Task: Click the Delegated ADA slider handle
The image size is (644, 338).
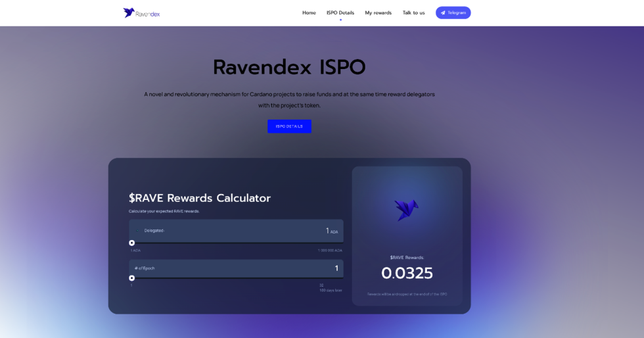Action: click(x=132, y=243)
